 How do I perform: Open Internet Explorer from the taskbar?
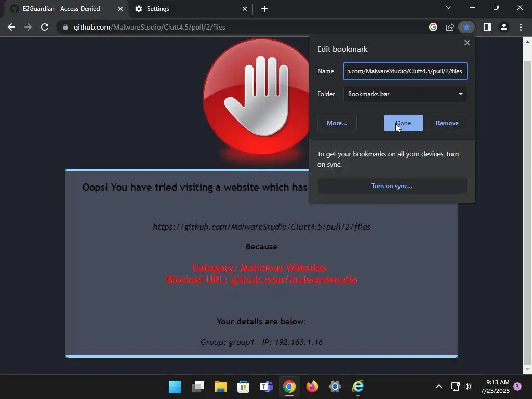357,387
